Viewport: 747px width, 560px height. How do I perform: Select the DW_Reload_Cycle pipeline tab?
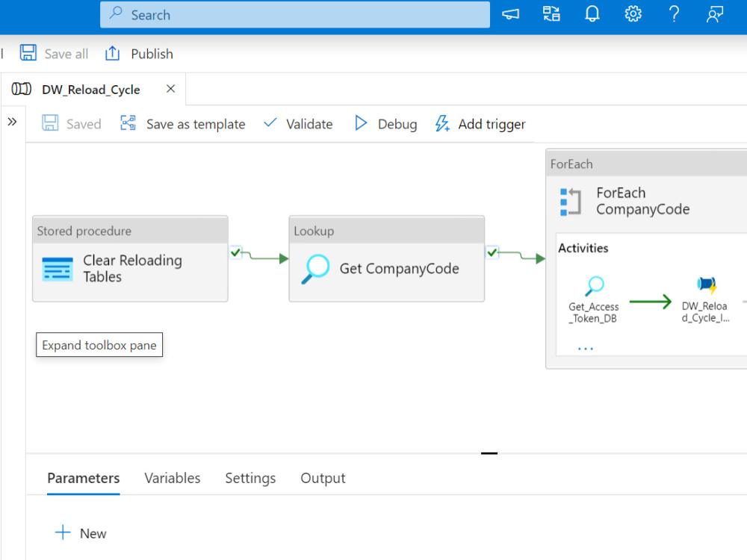click(x=91, y=90)
